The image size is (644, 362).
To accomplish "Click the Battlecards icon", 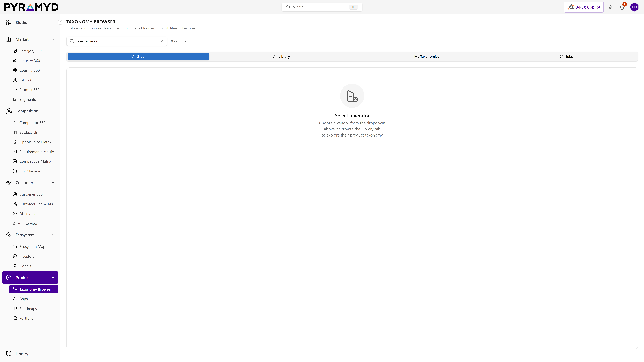I will pos(15,132).
